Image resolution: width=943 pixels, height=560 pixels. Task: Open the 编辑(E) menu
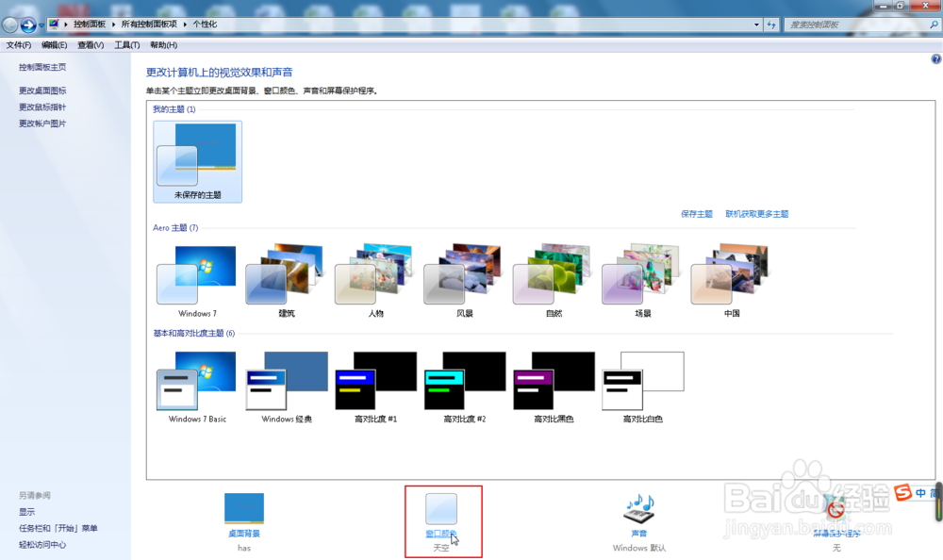pyautogui.click(x=54, y=45)
